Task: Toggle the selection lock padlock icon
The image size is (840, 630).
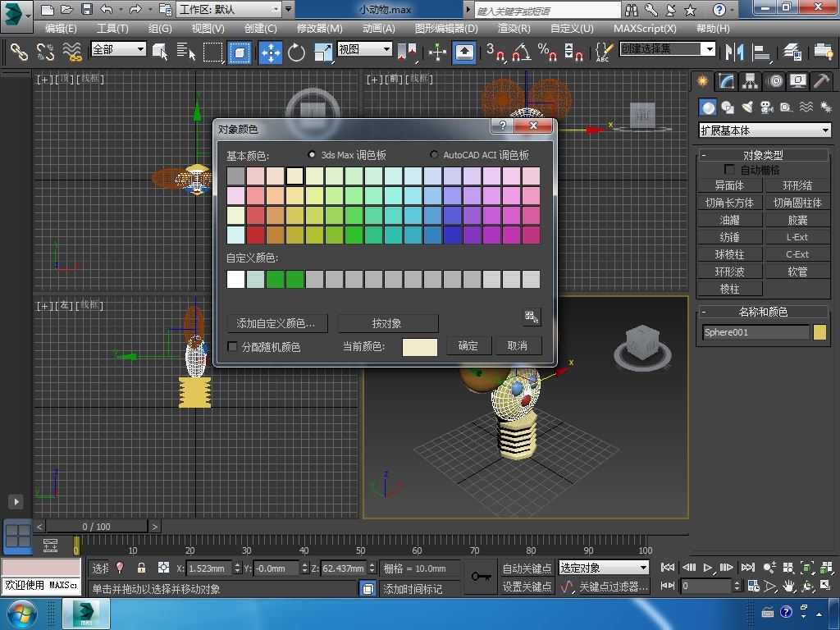Action: click(x=141, y=568)
